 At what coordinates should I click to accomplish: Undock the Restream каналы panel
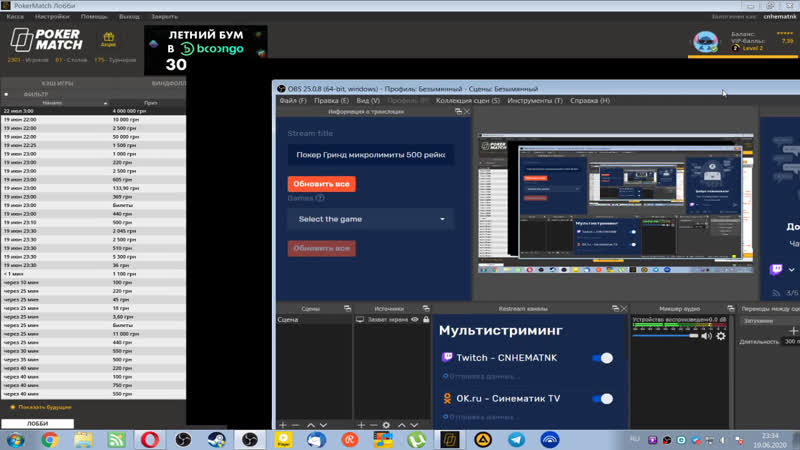click(x=615, y=308)
